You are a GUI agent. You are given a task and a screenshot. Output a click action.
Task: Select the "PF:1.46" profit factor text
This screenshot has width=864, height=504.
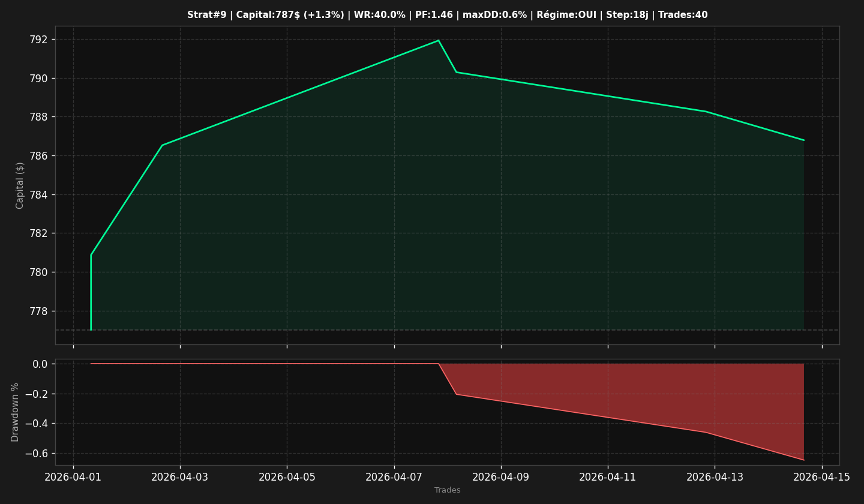tap(434, 15)
